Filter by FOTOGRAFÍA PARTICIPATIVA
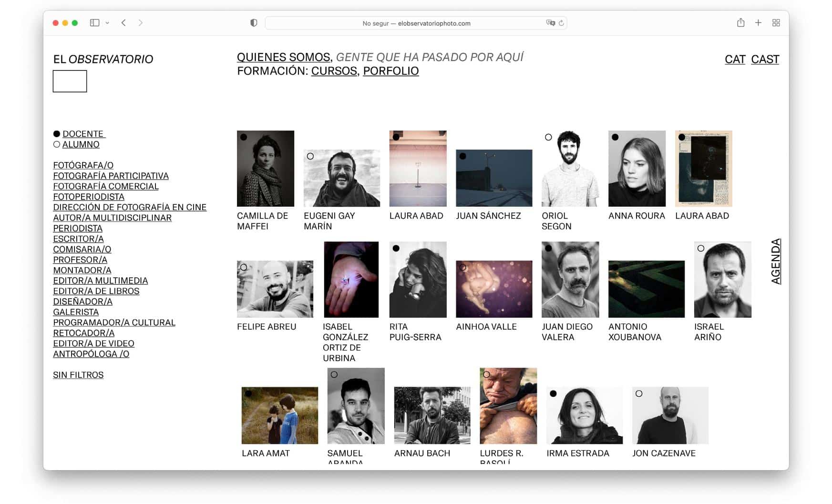This screenshot has width=832, height=504. 111,176
